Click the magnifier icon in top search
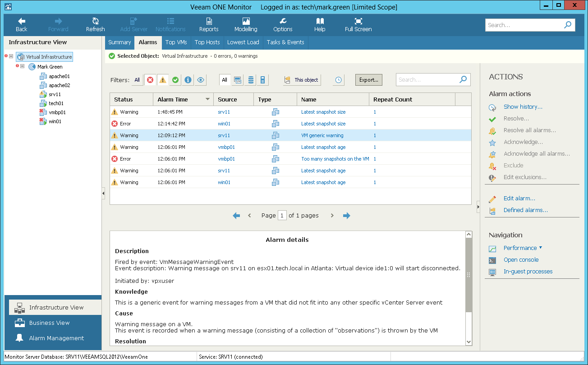The image size is (588, 365). click(568, 25)
